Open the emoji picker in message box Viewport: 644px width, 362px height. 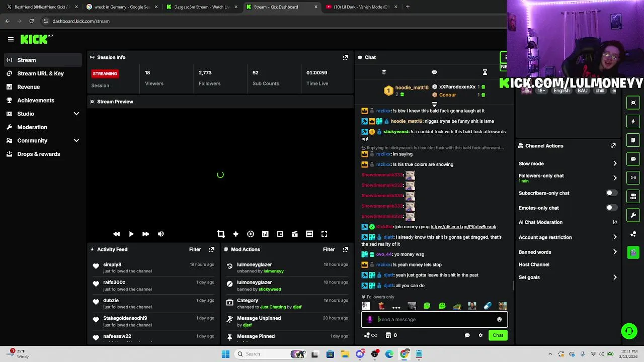coord(499,319)
